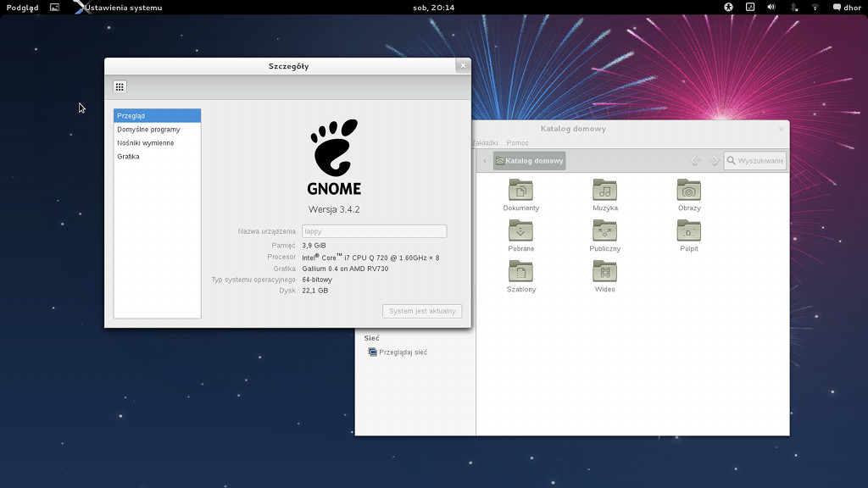Open the Muzyka folder

(605, 196)
